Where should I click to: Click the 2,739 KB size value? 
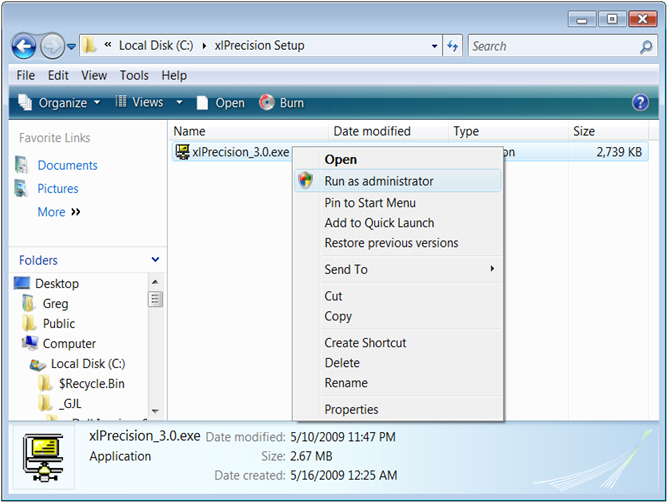pyautogui.click(x=619, y=152)
